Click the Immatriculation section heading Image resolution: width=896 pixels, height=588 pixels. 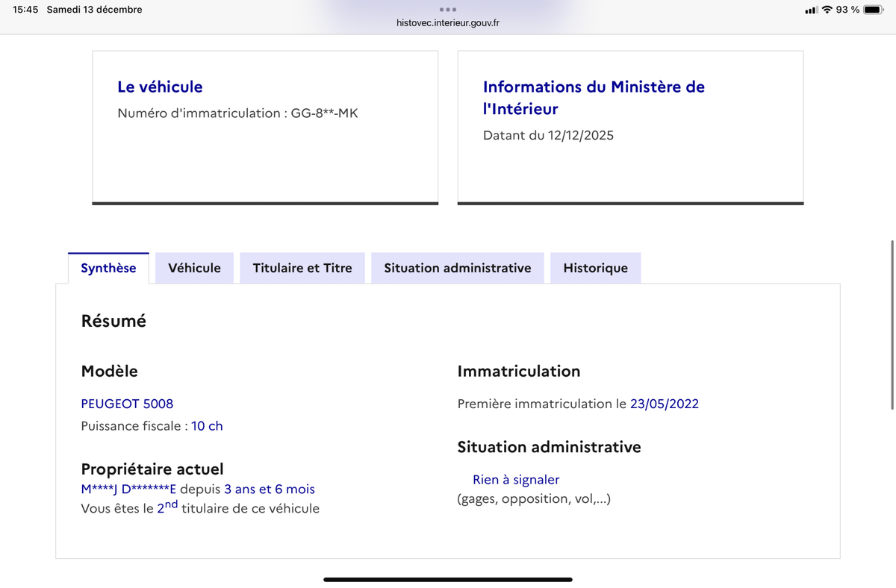coord(518,371)
